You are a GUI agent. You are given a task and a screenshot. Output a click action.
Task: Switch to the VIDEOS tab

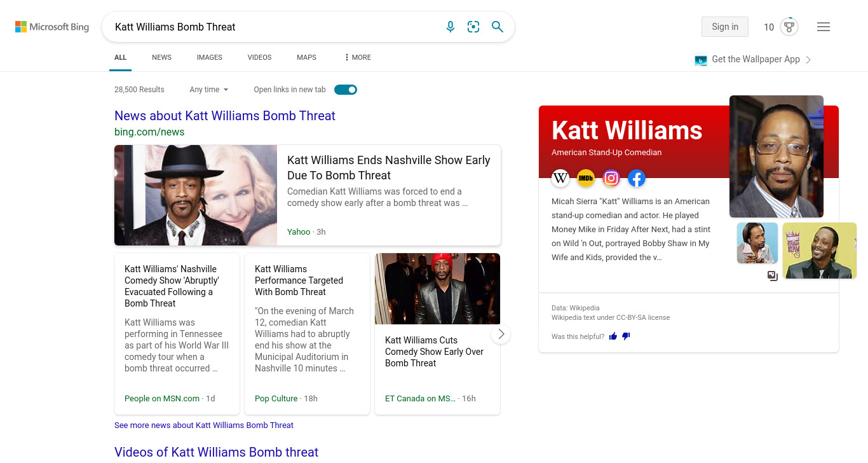tap(259, 57)
